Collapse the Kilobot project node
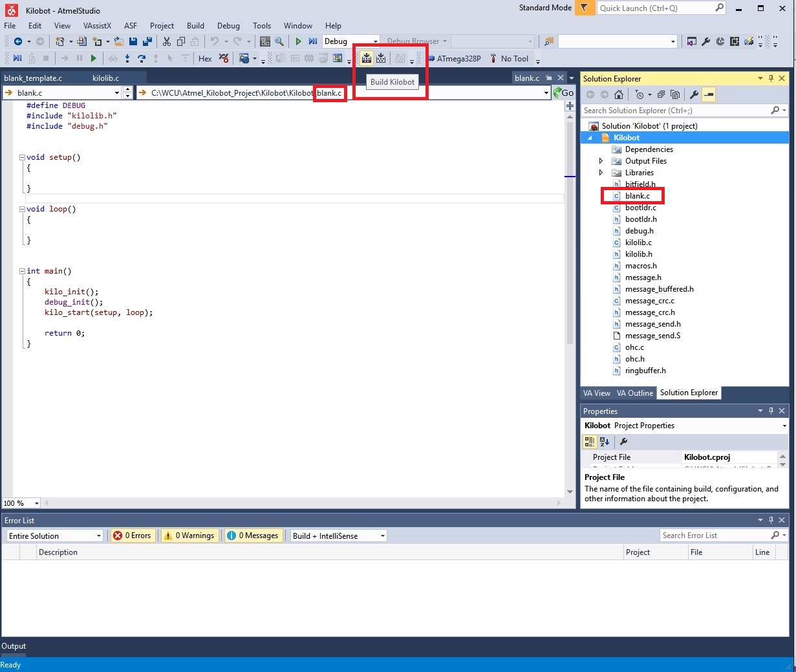Image resolution: width=796 pixels, height=672 pixels. pyautogui.click(x=590, y=138)
